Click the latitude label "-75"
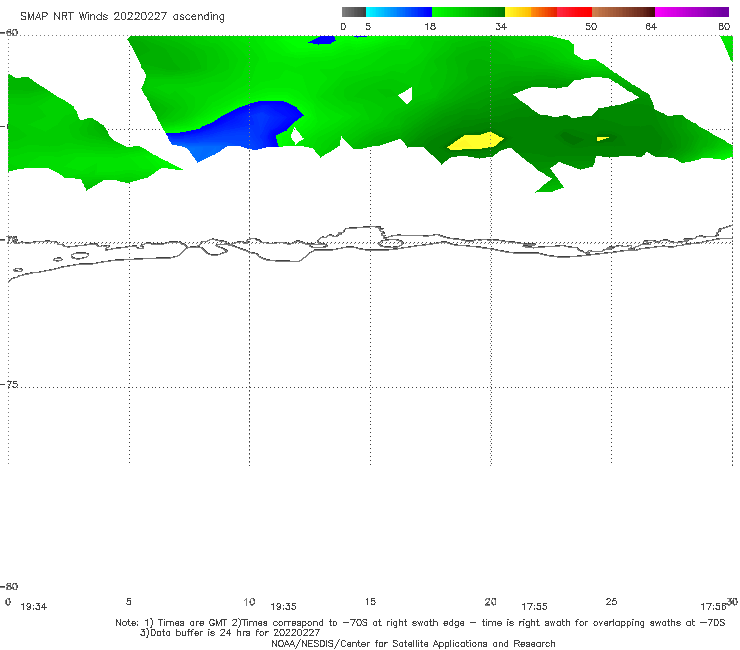 coord(10,384)
